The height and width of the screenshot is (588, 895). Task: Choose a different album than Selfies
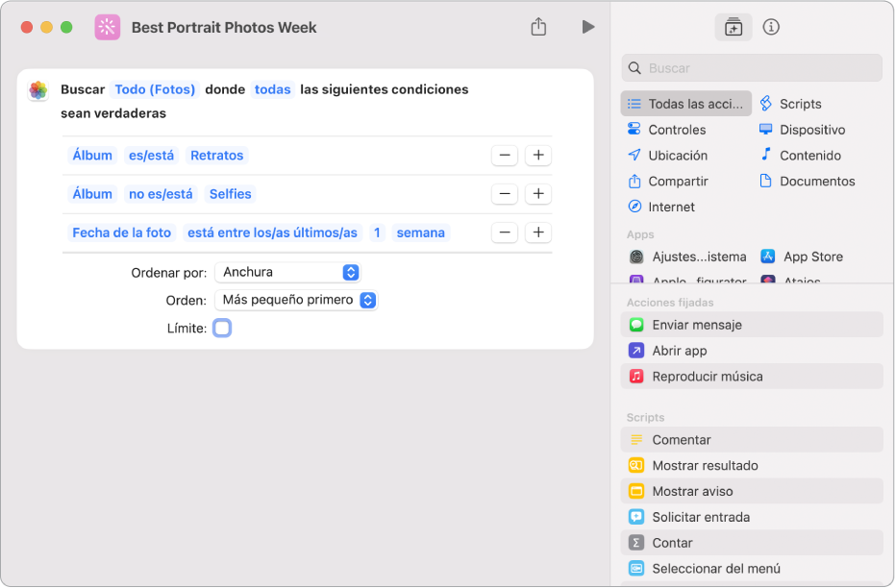click(230, 194)
